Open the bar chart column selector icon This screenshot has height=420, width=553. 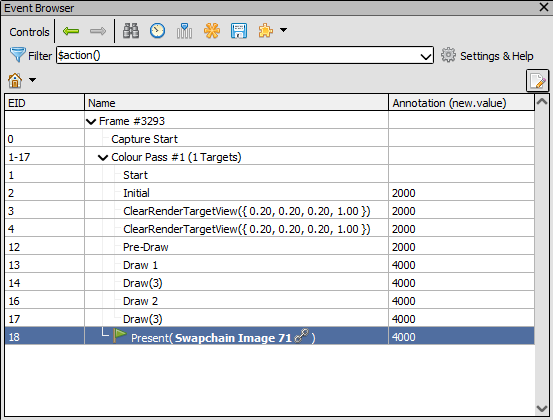pos(184,31)
